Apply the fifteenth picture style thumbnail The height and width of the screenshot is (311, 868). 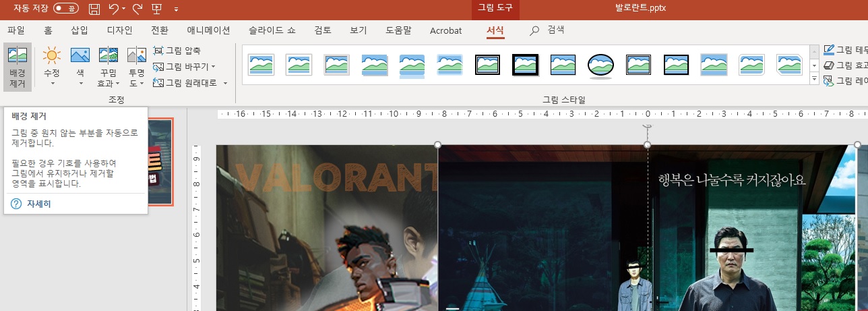[x=789, y=65]
